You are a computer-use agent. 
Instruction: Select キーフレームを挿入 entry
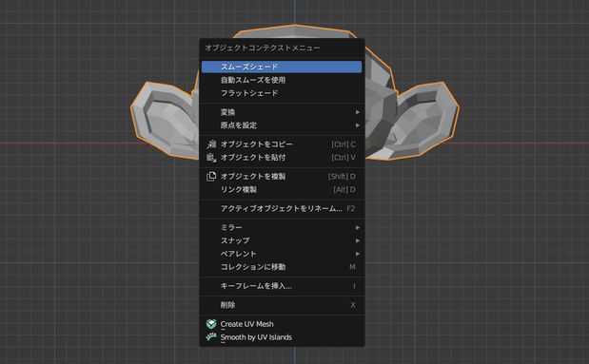click(282, 286)
